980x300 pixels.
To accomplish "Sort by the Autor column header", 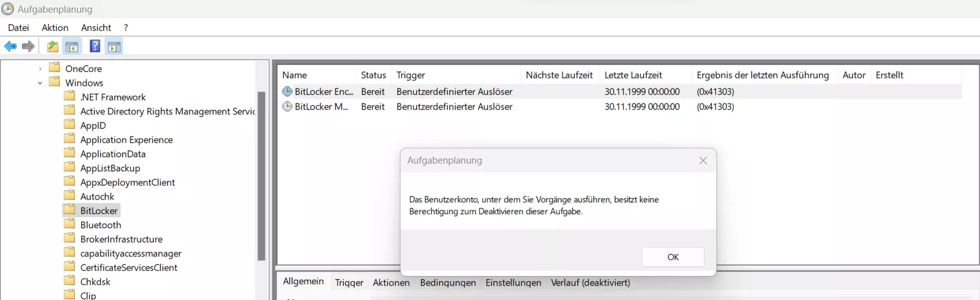I will (x=855, y=75).
